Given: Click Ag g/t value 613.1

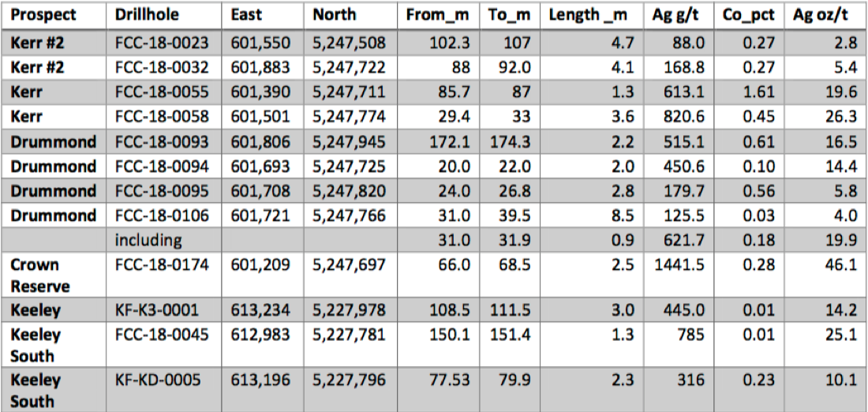Looking at the screenshot, I should [x=683, y=92].
